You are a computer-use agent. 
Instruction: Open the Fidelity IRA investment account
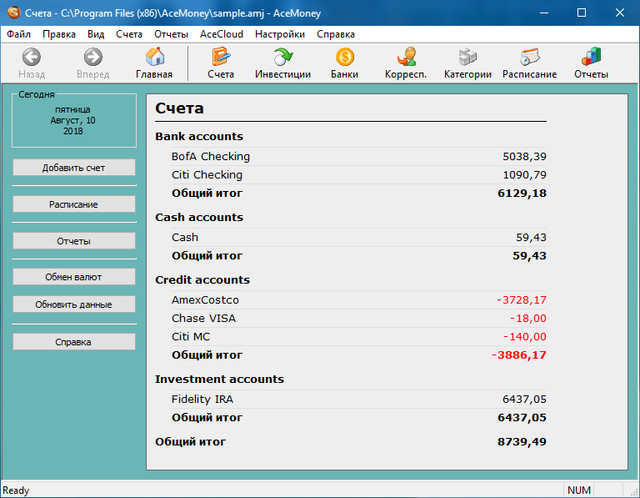pos(202,399)
